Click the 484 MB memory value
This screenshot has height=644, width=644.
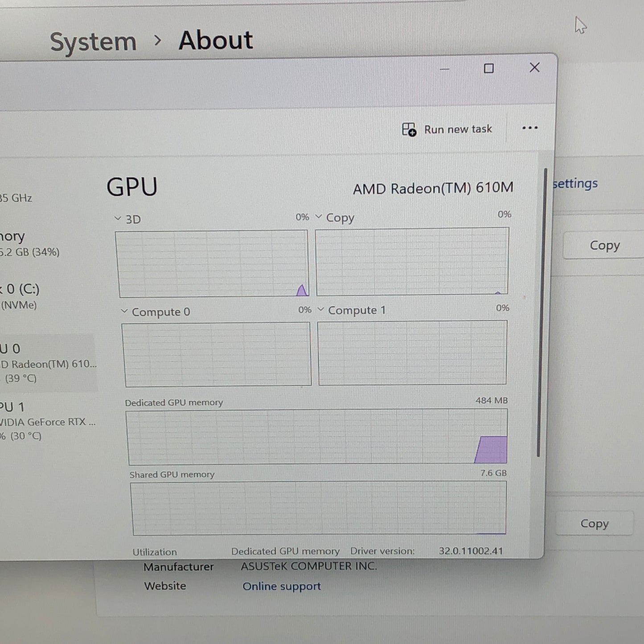tap(492, 400)
